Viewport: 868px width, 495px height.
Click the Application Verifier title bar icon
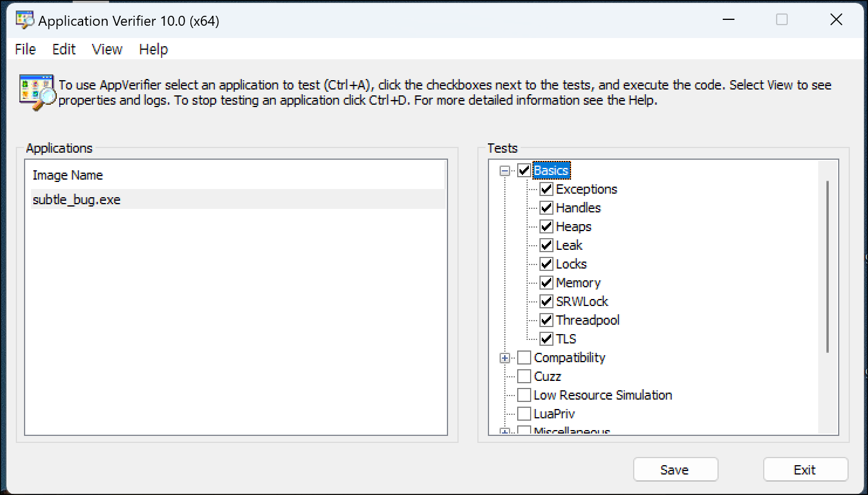click(25, 20)
